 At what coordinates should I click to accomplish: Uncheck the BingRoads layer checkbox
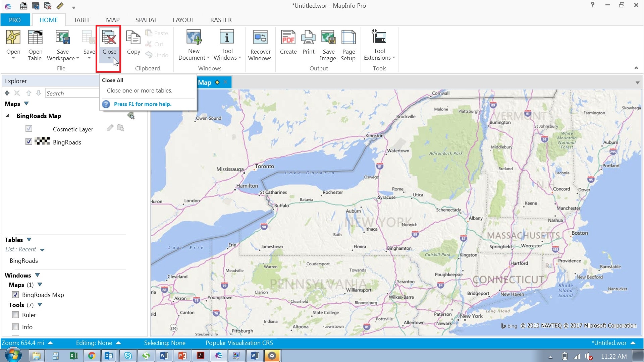[x=29, y=142]
